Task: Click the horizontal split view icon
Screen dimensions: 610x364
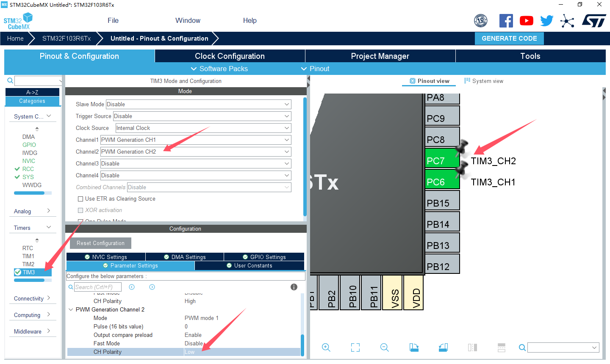Action: [x=502, y=347]
